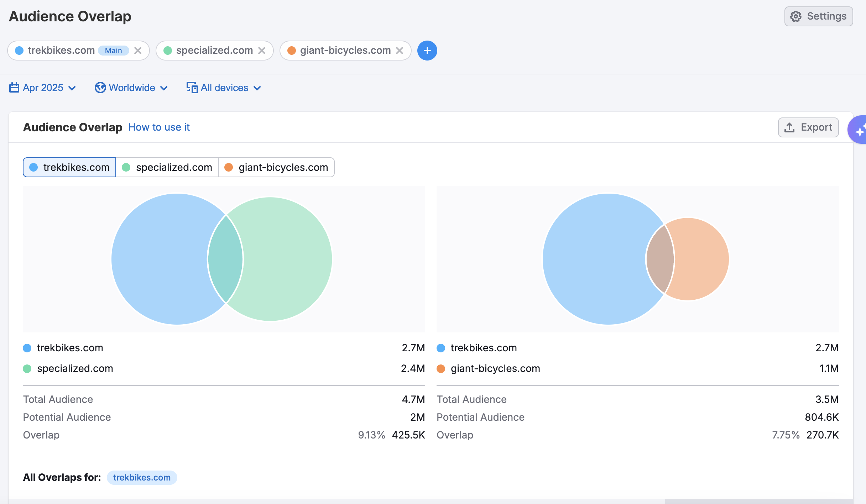Remove giant-bicycles.com chip using X icon

pos(400,51)
